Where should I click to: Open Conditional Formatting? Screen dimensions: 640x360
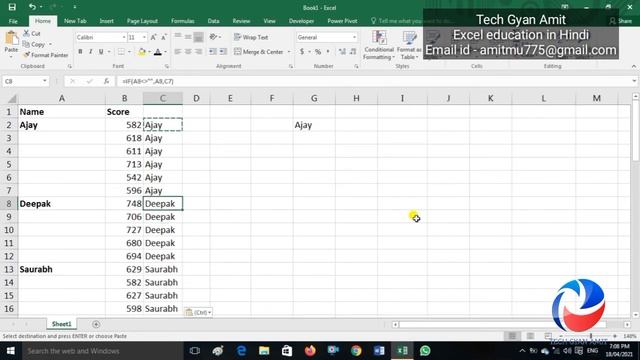379,45
